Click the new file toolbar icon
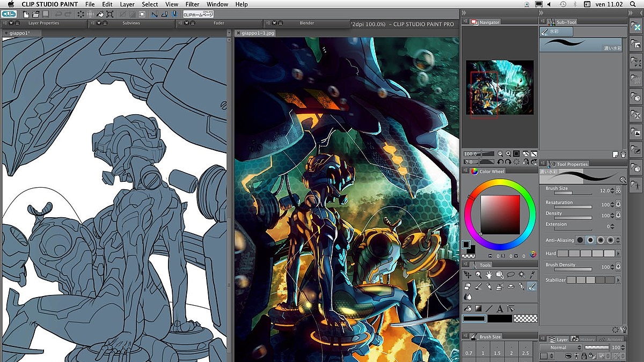 click(26, 13)
